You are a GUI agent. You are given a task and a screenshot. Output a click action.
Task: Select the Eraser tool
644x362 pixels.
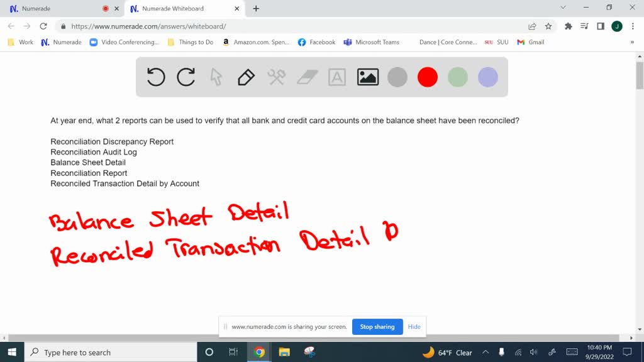pyautogui.click(x=306, y=77)
